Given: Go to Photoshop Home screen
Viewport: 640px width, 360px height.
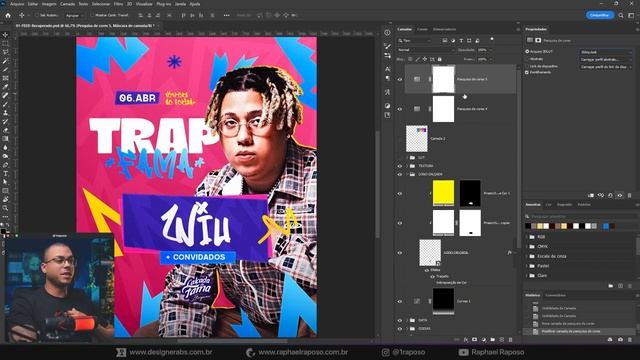Looking at the screenshot, I should [8, 15].
